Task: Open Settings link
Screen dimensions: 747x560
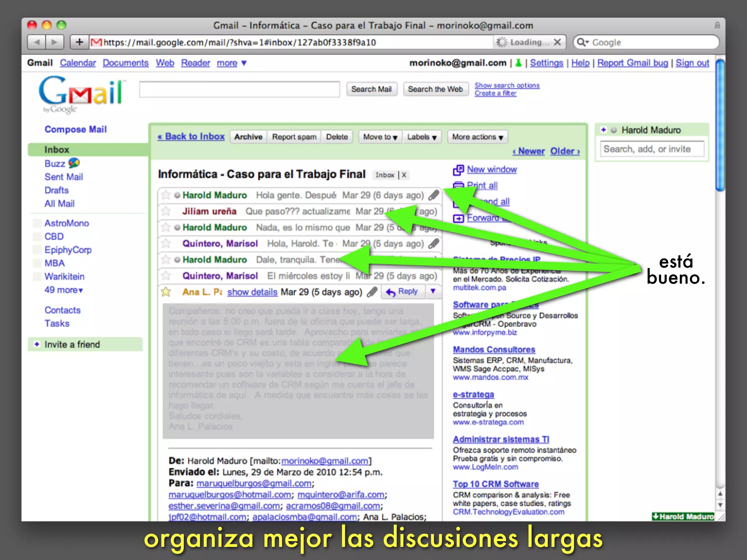Action: click(546, 63)
